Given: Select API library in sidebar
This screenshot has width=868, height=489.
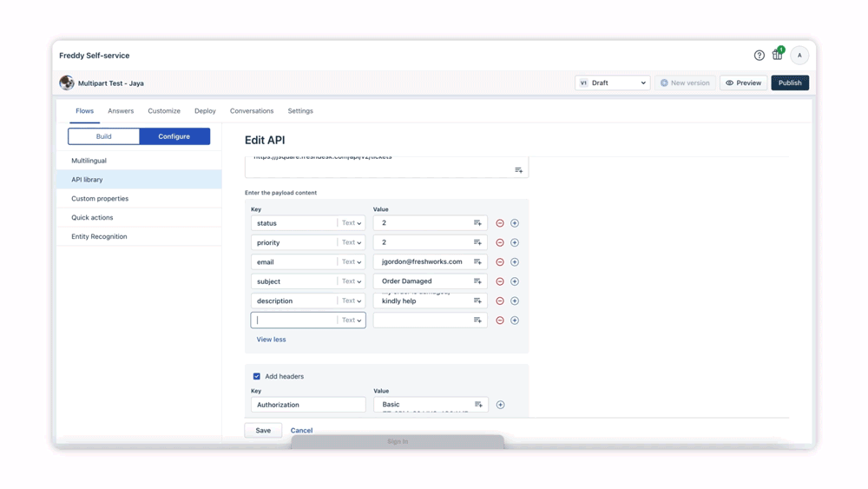Looking at the screenshot, I should (139, 180).
